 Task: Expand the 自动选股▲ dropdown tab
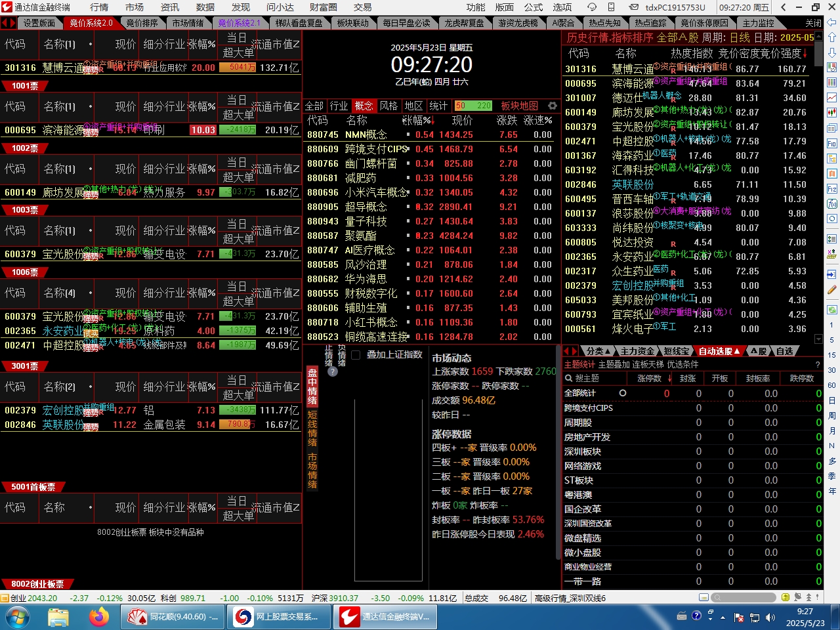(x=719, y=351)
